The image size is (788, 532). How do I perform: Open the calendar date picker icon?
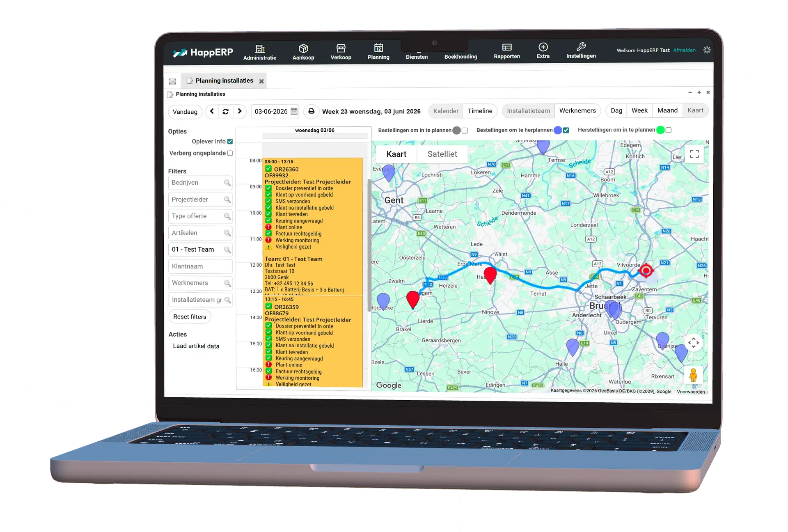pyautogui.click(x=294, y=111)
